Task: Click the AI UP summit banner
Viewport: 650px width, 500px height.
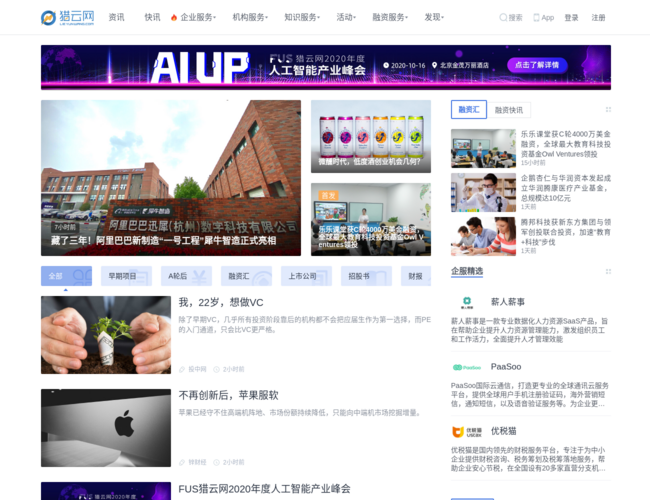Action: 326,67
